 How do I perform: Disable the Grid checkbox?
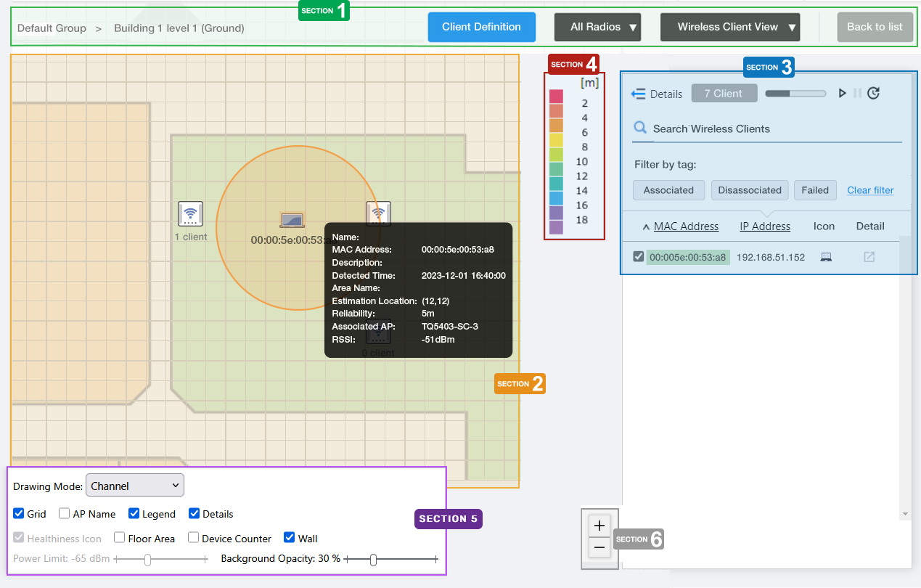click(19, 514)
